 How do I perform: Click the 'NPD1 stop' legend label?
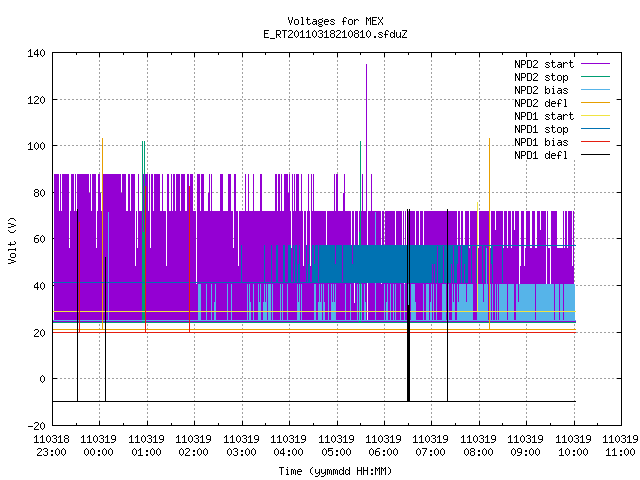point(541,129)
